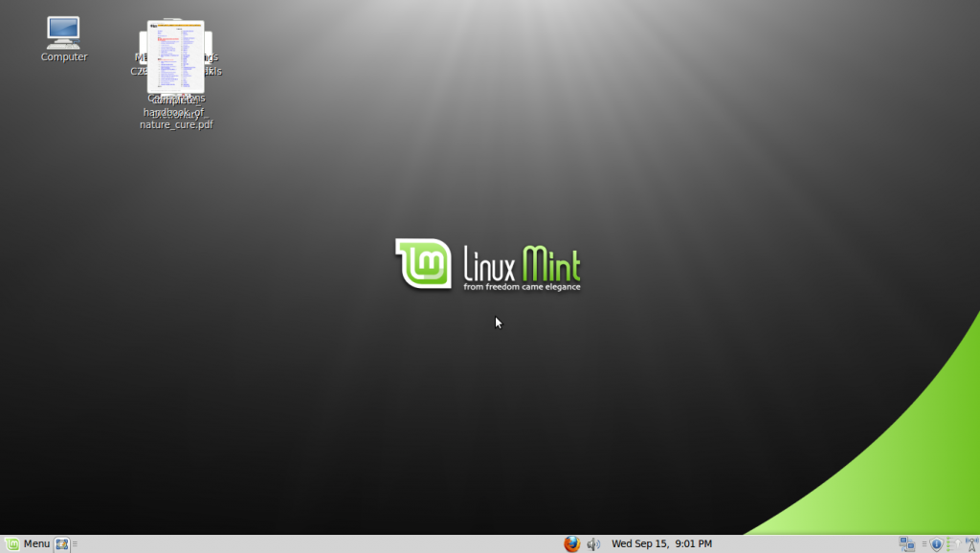Image resolution: width=980 pixels, height=553 pixels.
Task: Click the panel grip beside the Show Desktop button
Action: point(75,543)
